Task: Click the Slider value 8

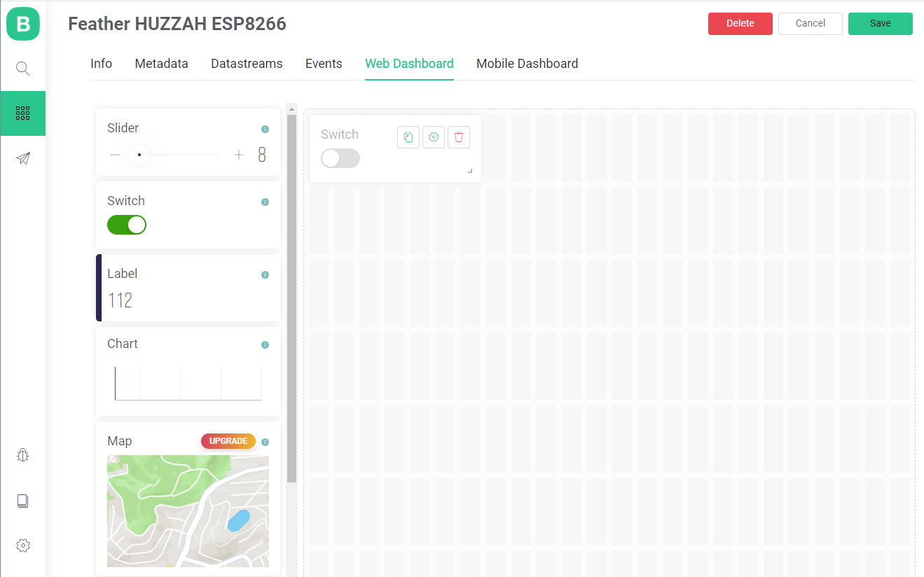Action: [262, 155]
